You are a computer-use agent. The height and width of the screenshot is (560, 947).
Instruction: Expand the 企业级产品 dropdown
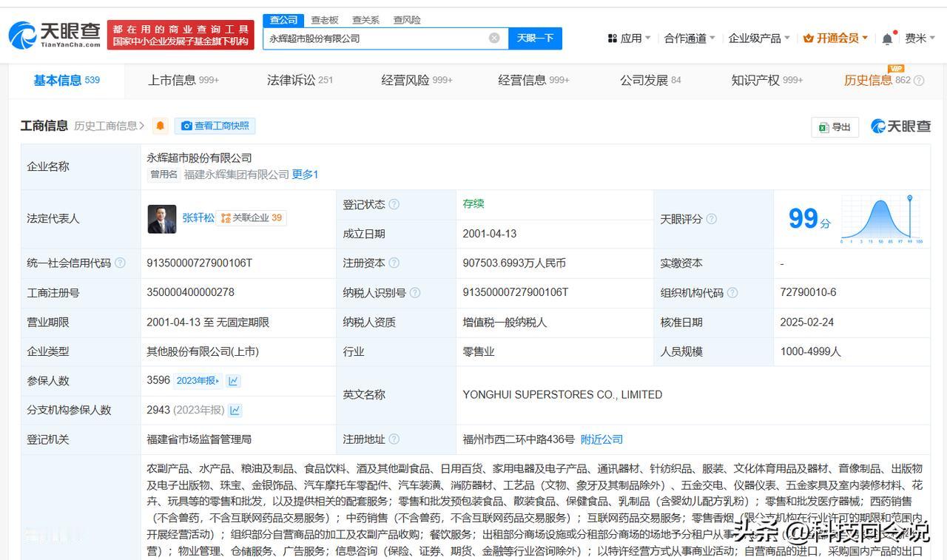[759, 38]
